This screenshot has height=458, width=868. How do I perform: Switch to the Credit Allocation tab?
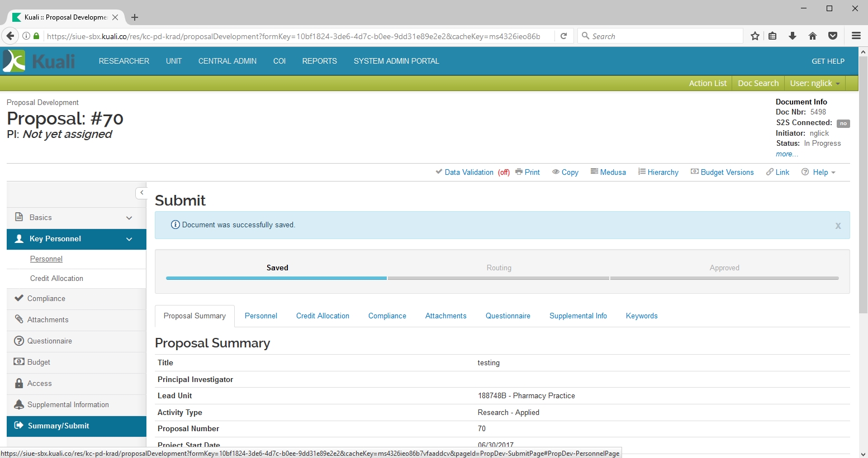[322, 316]
